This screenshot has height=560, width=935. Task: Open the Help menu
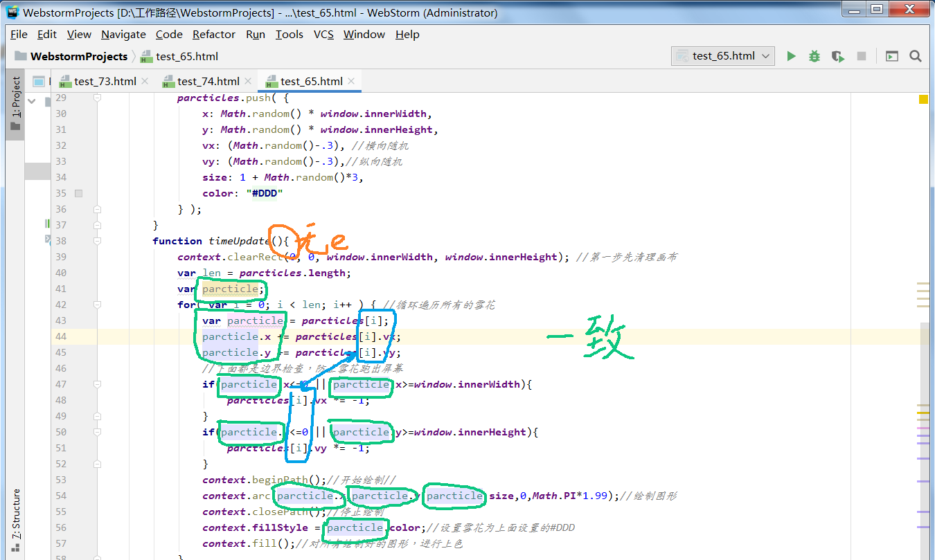pos(407,34)
